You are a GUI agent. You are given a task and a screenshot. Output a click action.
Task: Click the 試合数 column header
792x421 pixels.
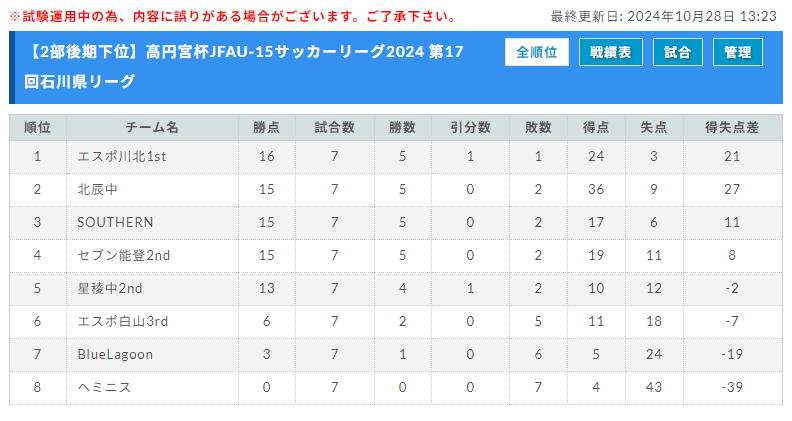click(x=335, y=127)
